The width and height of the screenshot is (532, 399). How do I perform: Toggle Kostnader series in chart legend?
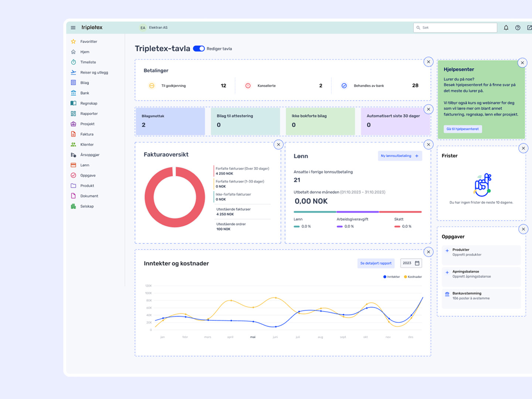coord(413,277)
